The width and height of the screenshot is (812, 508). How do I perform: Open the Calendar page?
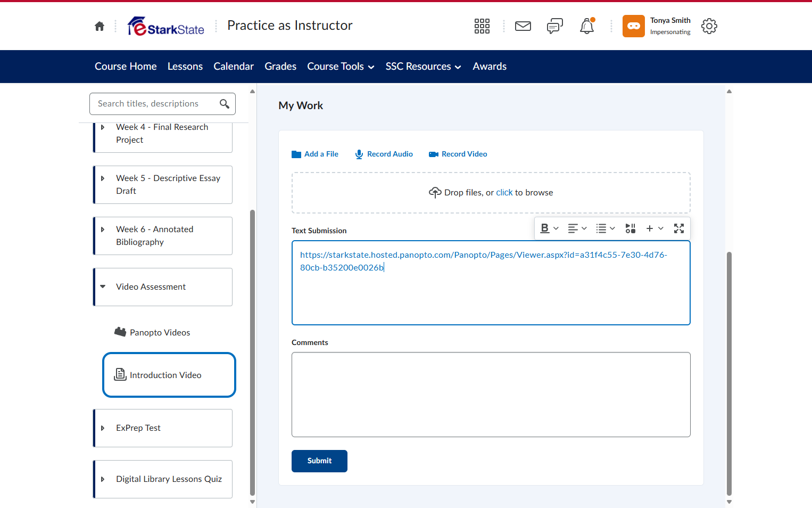point(234,67)
